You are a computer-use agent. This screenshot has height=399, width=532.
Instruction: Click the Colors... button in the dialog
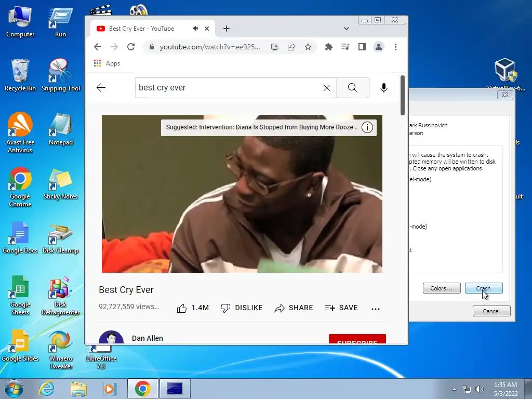(442, 288)
